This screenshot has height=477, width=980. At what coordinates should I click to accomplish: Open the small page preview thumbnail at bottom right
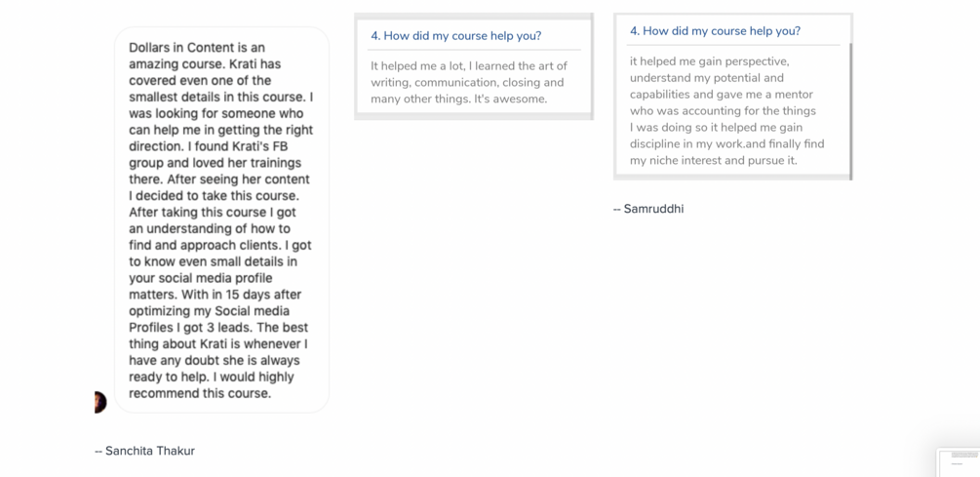(959, 462)
